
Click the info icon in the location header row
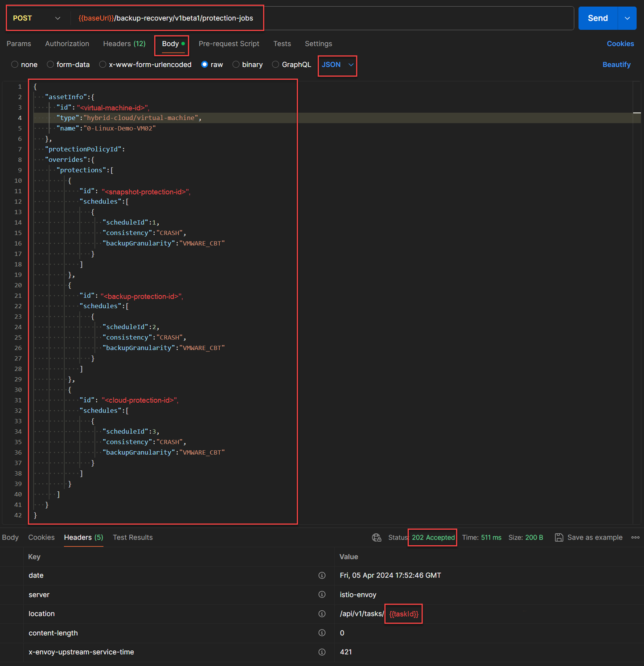click(x=322, y=614)
